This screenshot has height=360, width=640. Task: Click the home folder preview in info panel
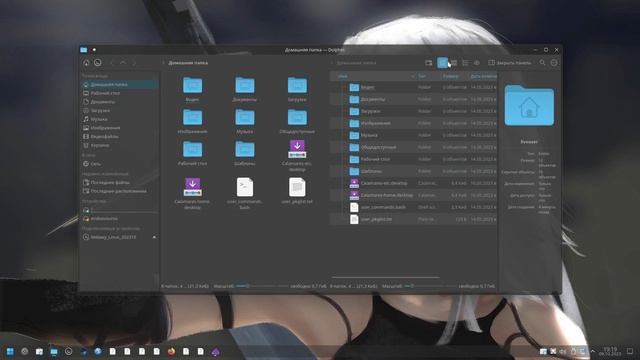pyautogui.click(x=529, y=105)
